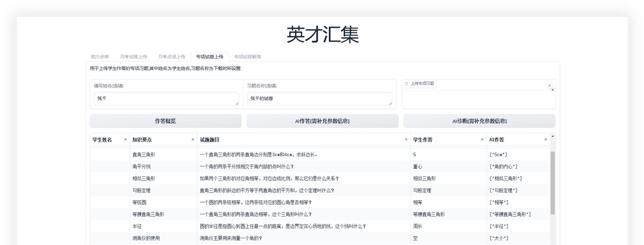Click the clear (×) icon in upload box
The height and width of the screenshot is (245, 644).
[549, 86]
